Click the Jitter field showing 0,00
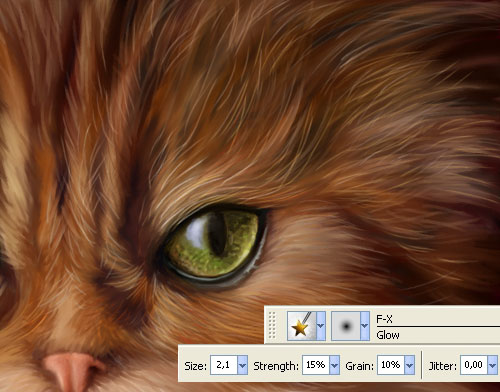This screenshot has width=500, height=392. tap(474, 365)
